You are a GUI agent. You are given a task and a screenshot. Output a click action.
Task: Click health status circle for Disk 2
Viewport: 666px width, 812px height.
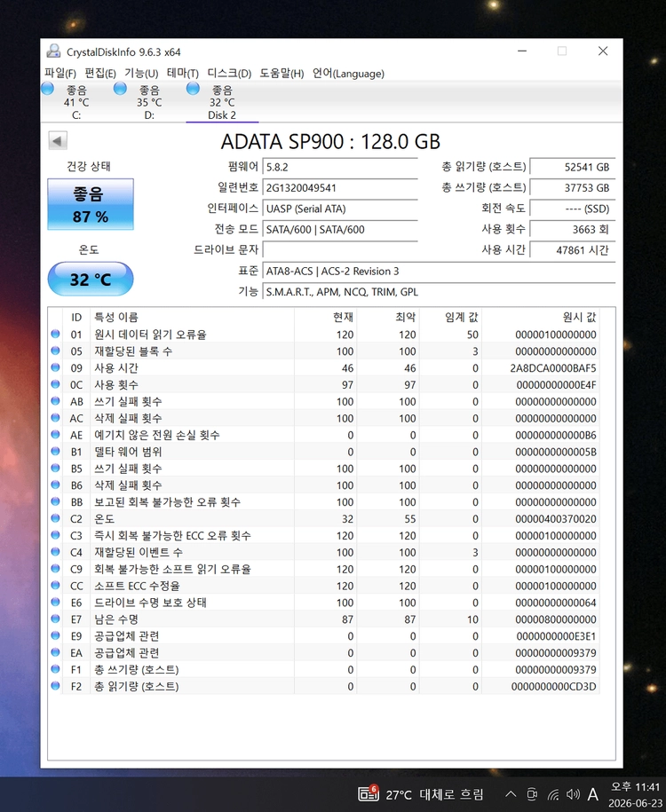pos(193,89)
